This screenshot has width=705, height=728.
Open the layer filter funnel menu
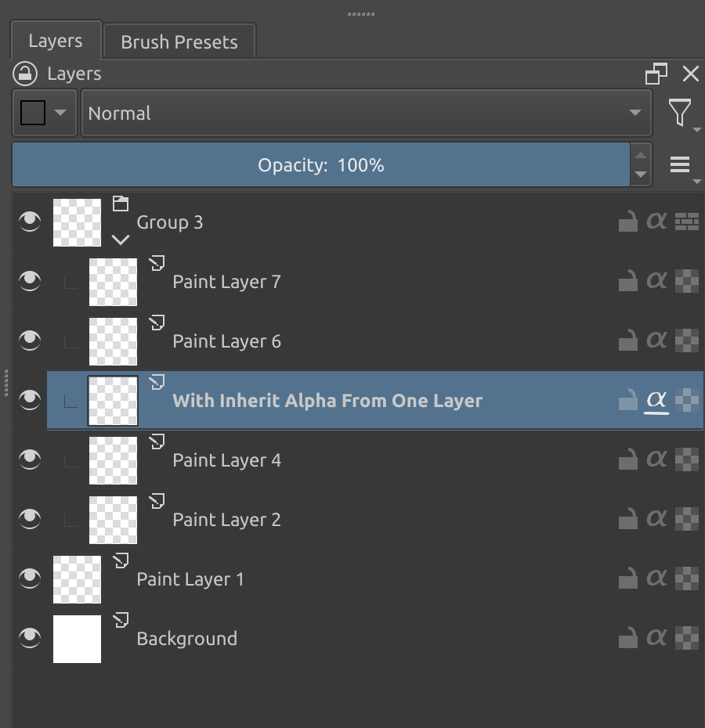680,114
